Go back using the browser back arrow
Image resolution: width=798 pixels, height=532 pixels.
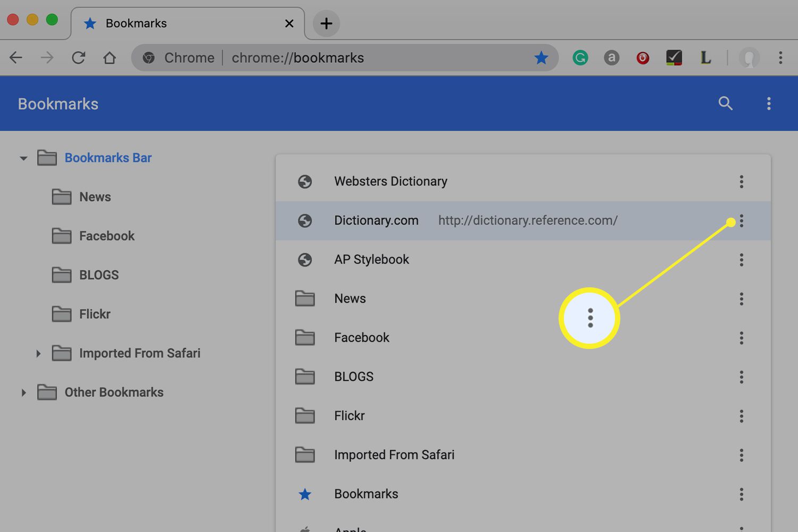tap(16, 57)
